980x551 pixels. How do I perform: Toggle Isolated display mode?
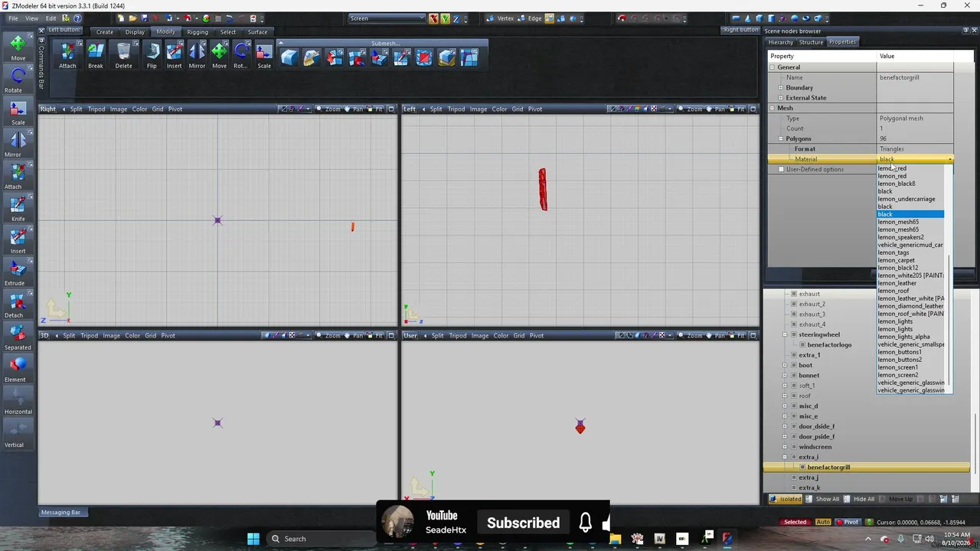coord(786,499)
